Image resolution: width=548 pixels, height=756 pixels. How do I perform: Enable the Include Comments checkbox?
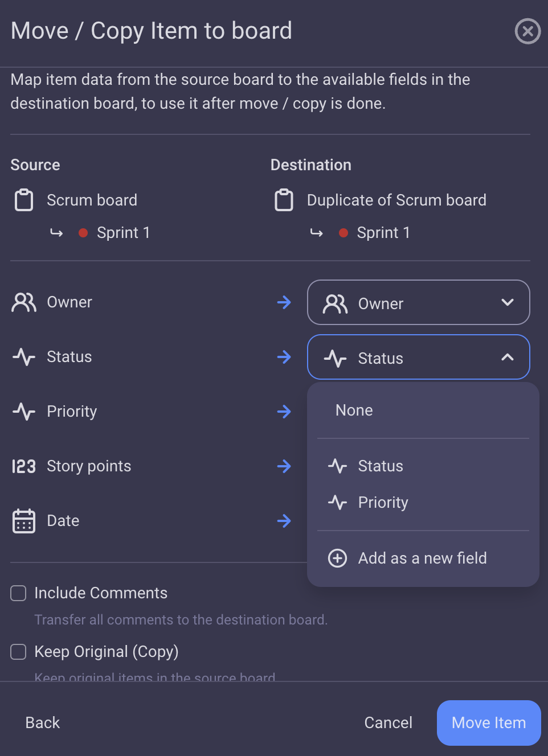pyautogui.click(x=18, y=593)
